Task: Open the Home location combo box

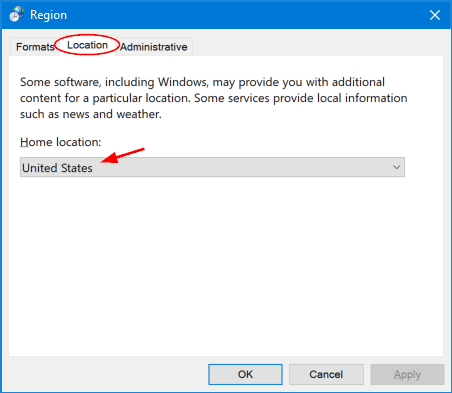Action: coord(212,167)
